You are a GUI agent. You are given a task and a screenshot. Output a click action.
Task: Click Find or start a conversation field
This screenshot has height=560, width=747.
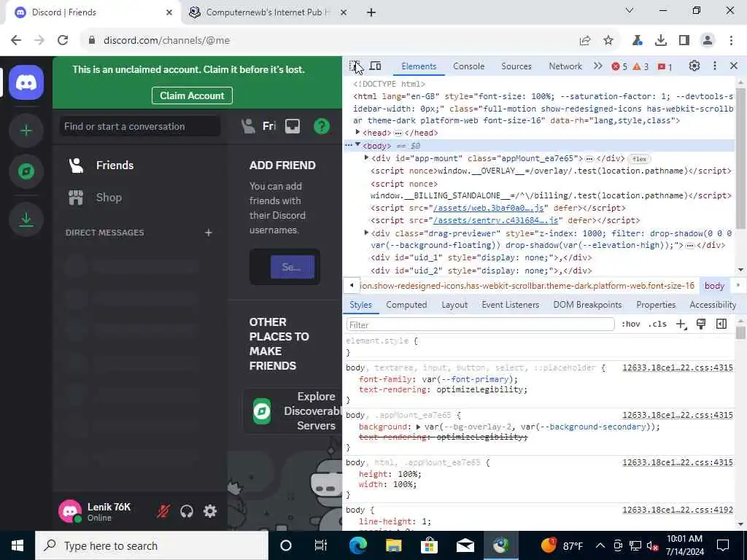click(x=140, y=126)
